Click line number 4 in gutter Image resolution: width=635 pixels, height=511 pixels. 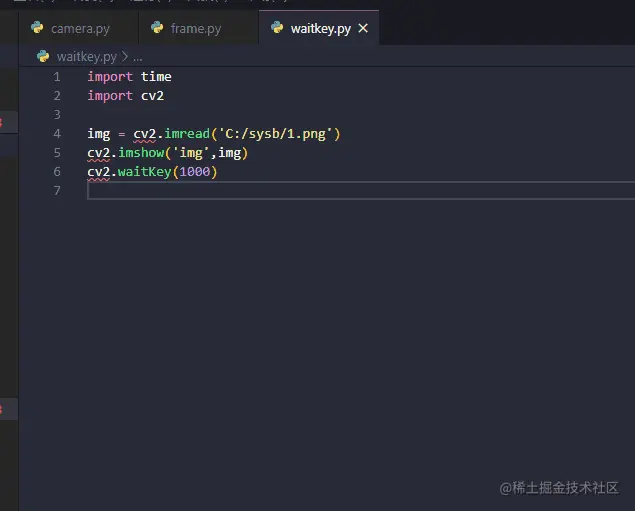point(57,134)
